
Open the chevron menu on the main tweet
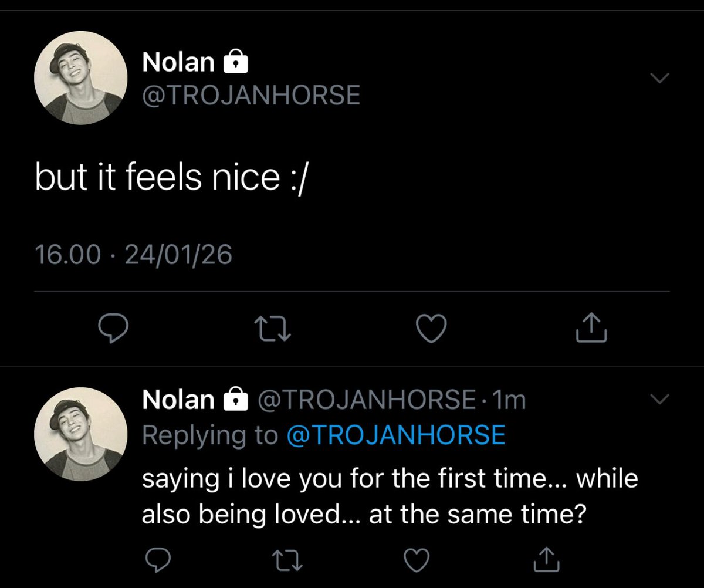[661, 78]
